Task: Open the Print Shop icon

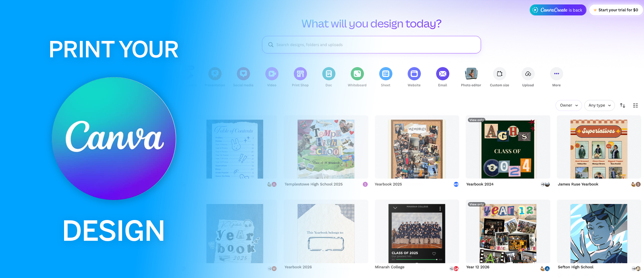Action: [x=300, y=74]
